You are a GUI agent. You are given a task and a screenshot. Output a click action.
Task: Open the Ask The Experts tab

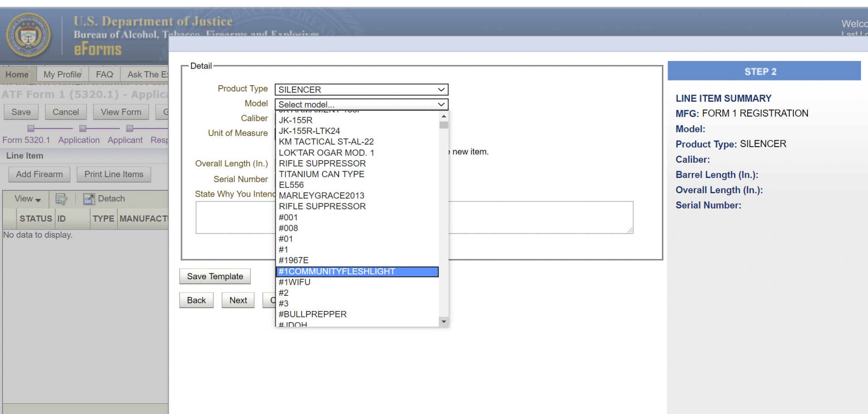point(145,75)
